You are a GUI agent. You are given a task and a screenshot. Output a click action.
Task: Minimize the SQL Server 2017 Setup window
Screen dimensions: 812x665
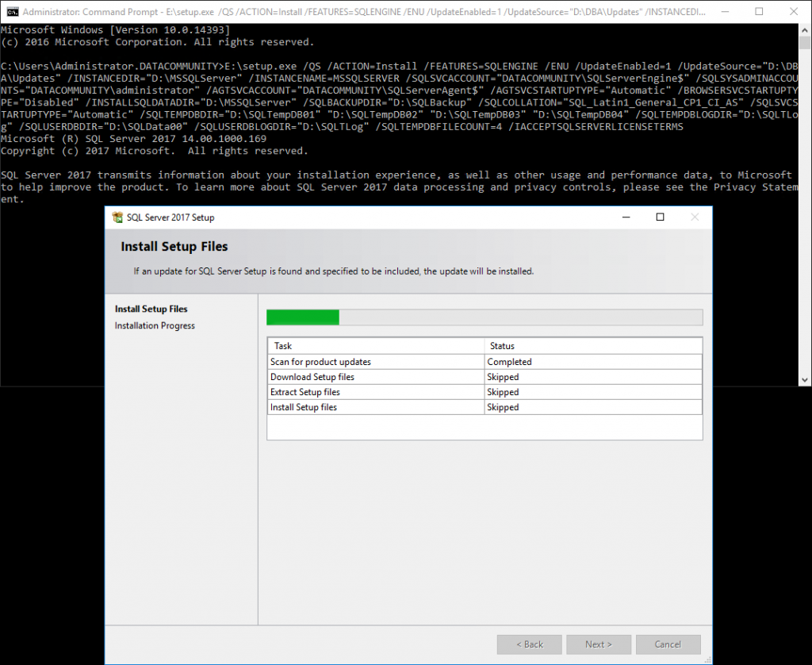click(626, 217)
